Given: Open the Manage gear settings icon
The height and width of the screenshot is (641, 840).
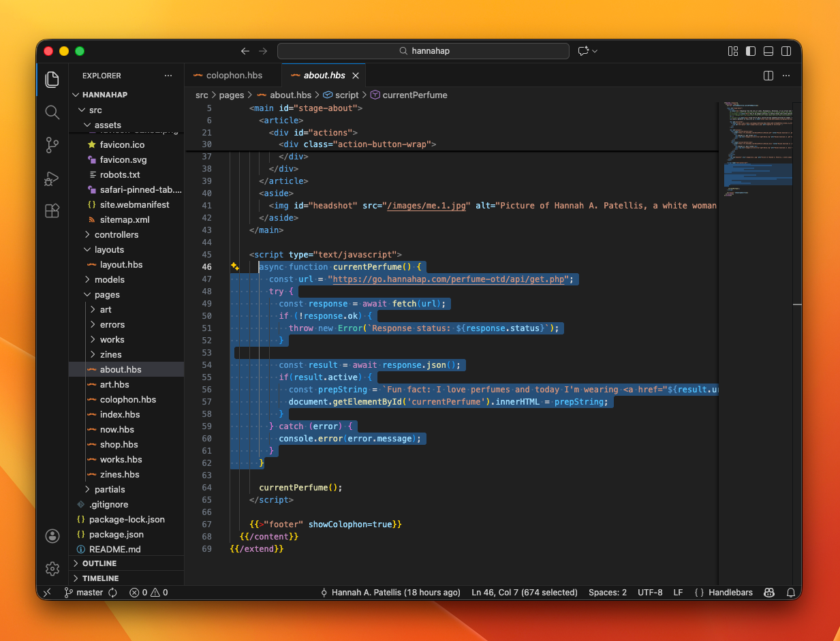Looking at the screenshot, I should click(x=52, y=568).
